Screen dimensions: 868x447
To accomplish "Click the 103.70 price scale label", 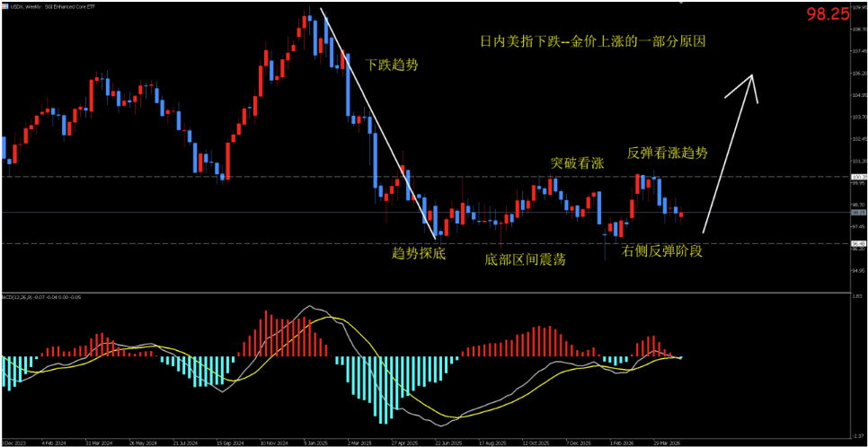I will click(859, 118).
